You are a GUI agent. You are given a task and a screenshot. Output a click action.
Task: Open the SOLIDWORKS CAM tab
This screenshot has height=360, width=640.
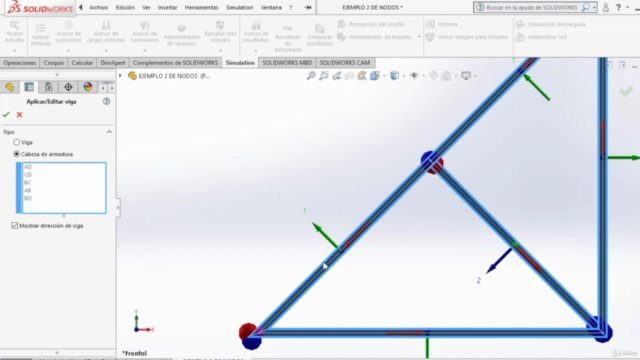point(345,62)
